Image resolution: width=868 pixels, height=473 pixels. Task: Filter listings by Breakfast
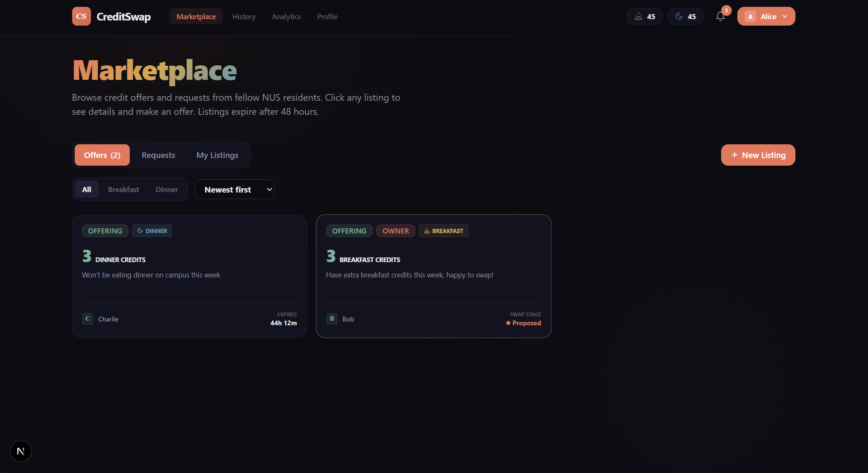pos(123,189)
